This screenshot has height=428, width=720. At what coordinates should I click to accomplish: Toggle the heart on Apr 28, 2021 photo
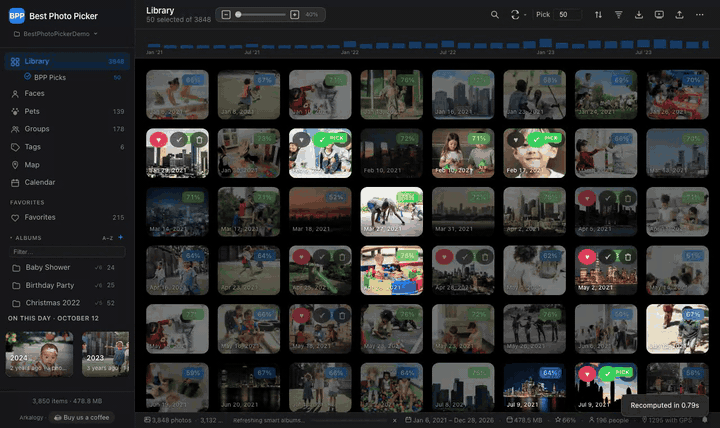click(444, 257)
